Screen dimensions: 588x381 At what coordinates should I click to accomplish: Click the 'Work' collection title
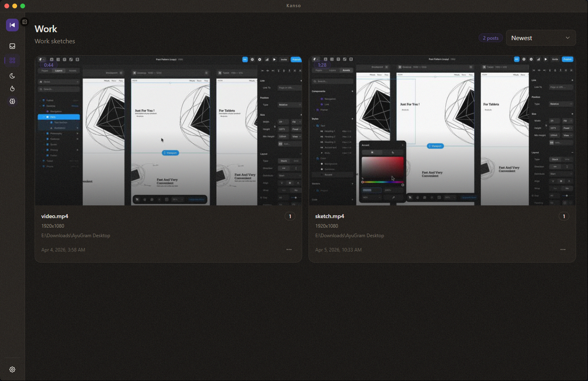point(46,29)
